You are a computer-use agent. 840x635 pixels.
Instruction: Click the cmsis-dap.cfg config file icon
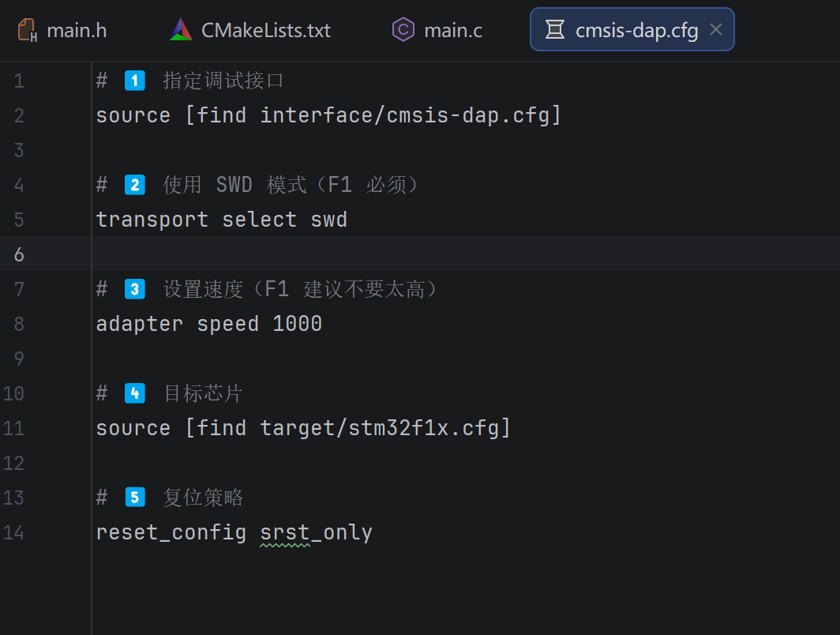pos(554,29)
